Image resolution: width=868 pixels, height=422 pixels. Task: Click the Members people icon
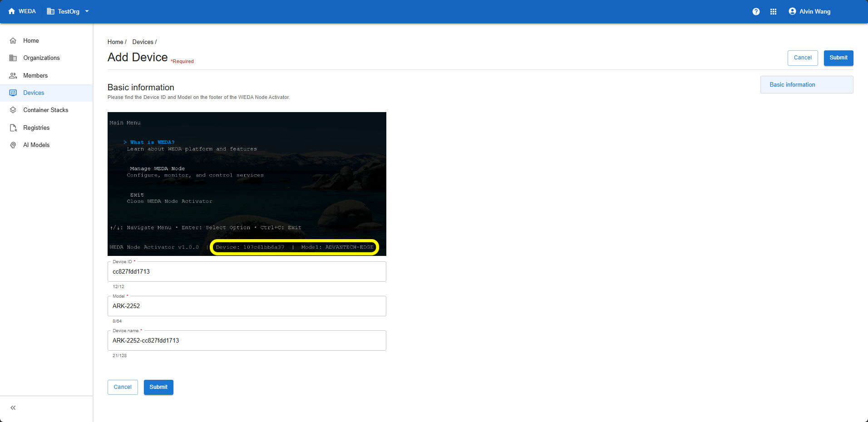[x=13, y=75]
